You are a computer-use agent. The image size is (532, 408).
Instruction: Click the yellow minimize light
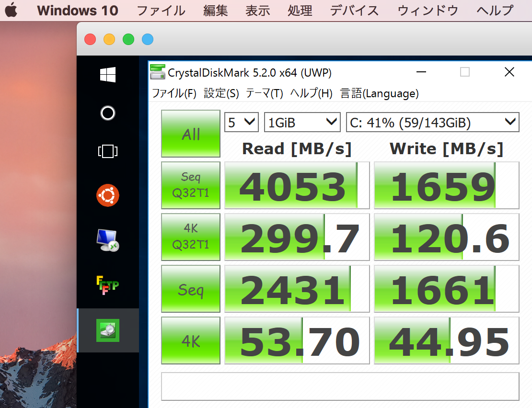coord(109,39)
